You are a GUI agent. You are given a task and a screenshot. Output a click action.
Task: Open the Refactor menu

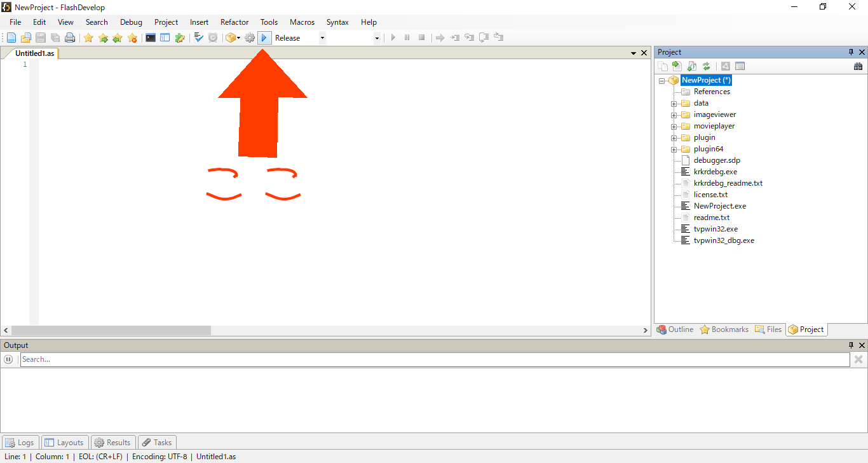pyautogui.click(x=234, y=22)
